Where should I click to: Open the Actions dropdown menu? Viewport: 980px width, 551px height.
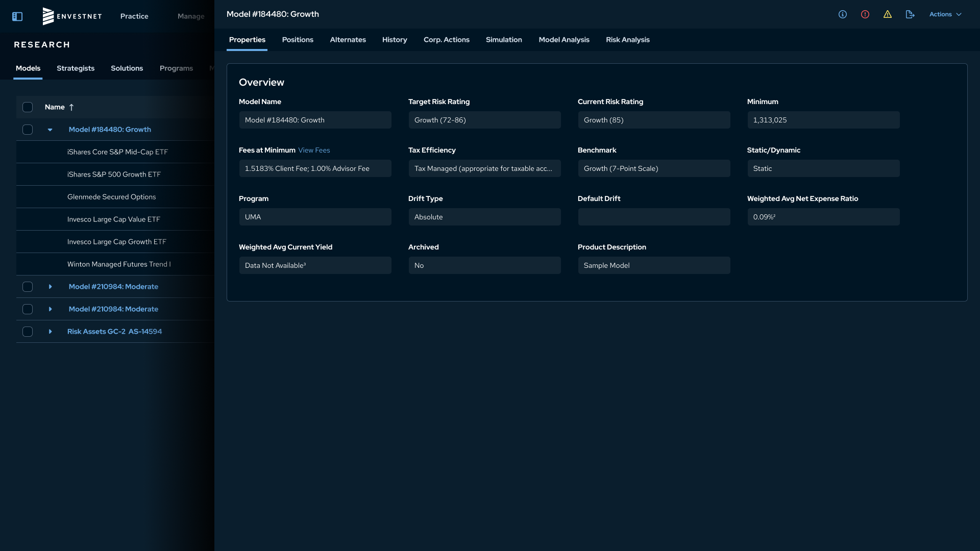945,14
